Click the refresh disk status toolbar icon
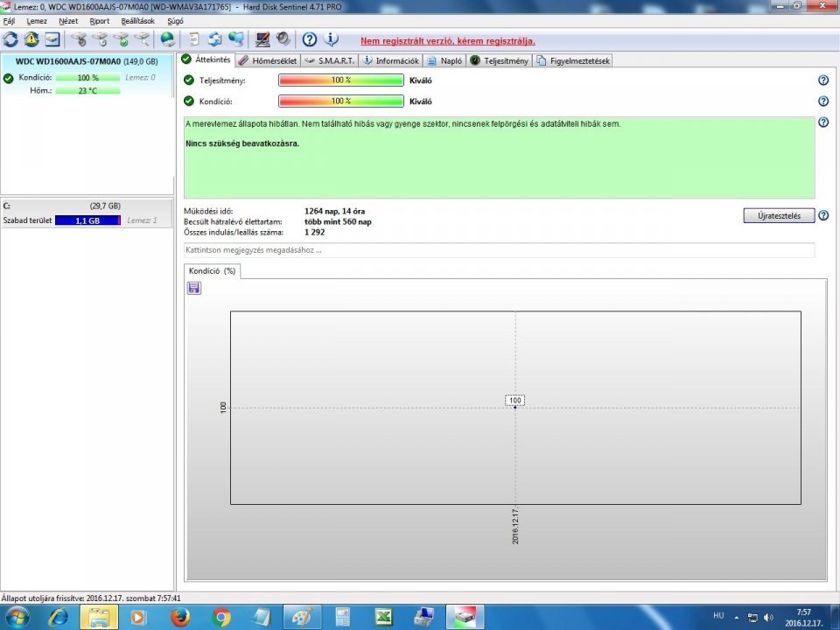This screenshot has height=630, width=840. click(x=10, y=39)
